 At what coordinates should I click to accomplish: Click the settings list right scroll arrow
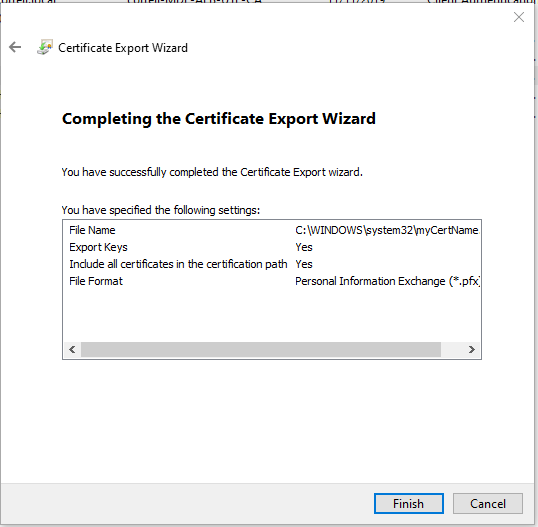point(472,349)
